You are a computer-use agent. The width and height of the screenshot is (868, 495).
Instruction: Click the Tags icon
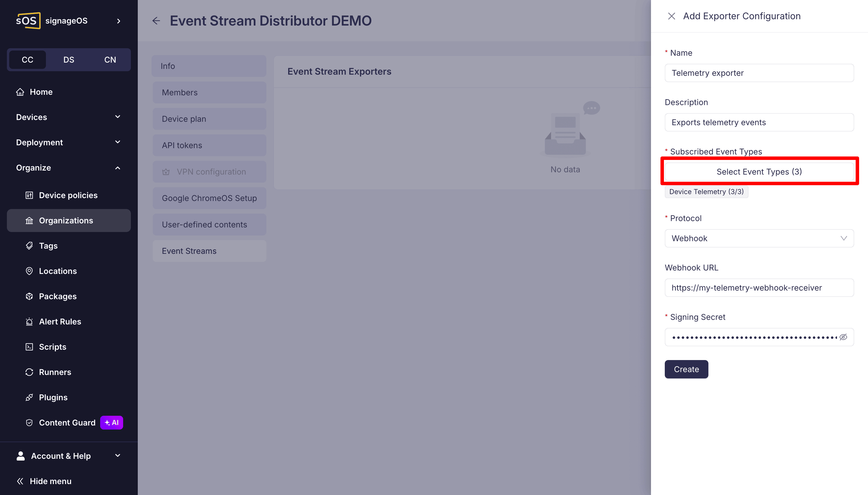pyautogui.click(x=29, y=246)
